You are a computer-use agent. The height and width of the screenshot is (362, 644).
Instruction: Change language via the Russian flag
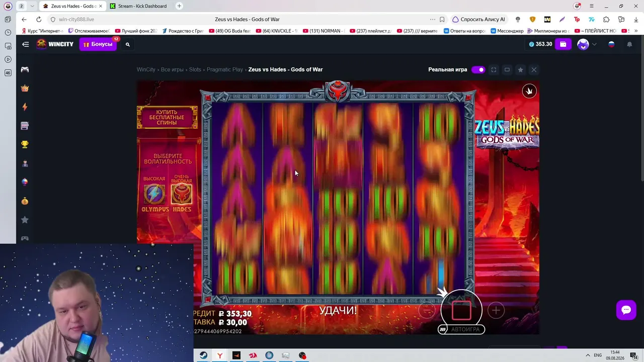pos(612,44)
